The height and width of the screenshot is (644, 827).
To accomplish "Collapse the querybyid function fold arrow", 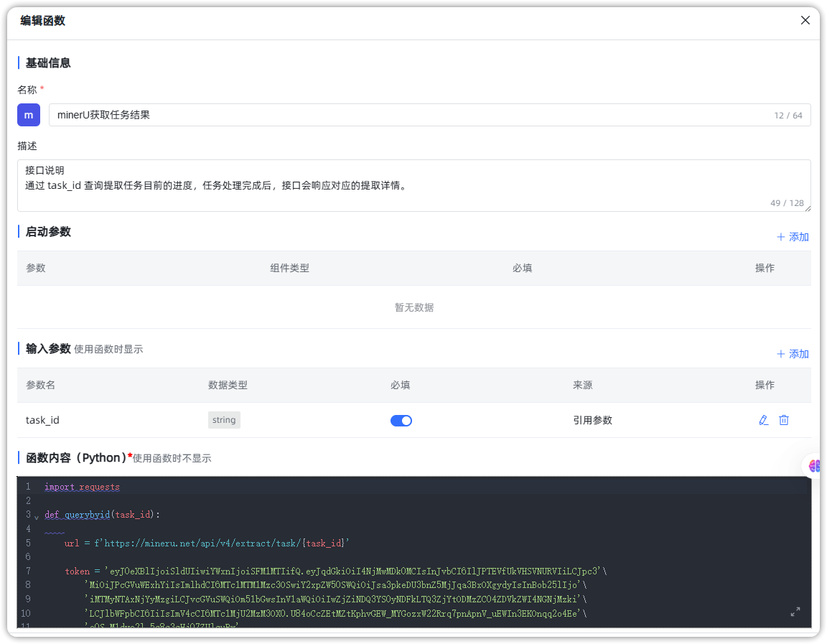I will (37, 516).
